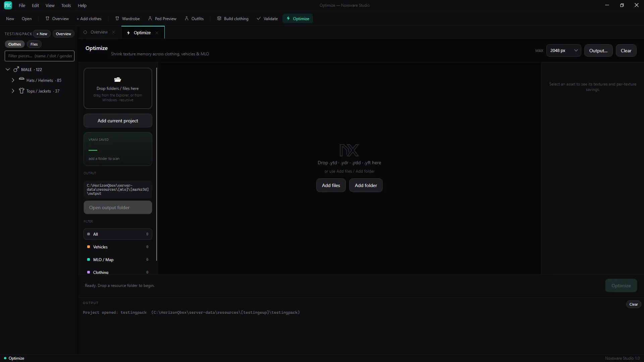Click the VRAM SAVED card
Image resolution: width=644 pixels, height=362 pixels.
pyautogui.click(x=118, y=149)
